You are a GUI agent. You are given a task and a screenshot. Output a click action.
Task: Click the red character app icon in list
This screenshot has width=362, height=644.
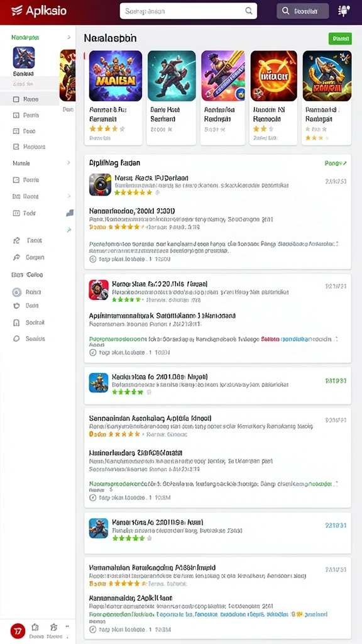pyautogui.click(x=99, y=290)
